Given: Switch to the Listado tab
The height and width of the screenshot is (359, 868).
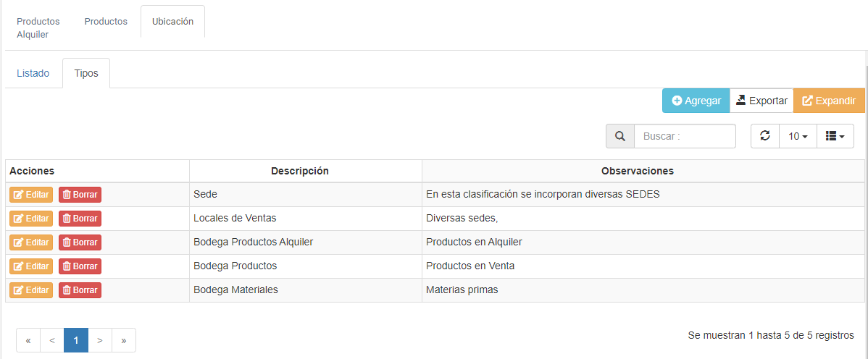Looking at the screenshot, I should (x=33, y=73).
